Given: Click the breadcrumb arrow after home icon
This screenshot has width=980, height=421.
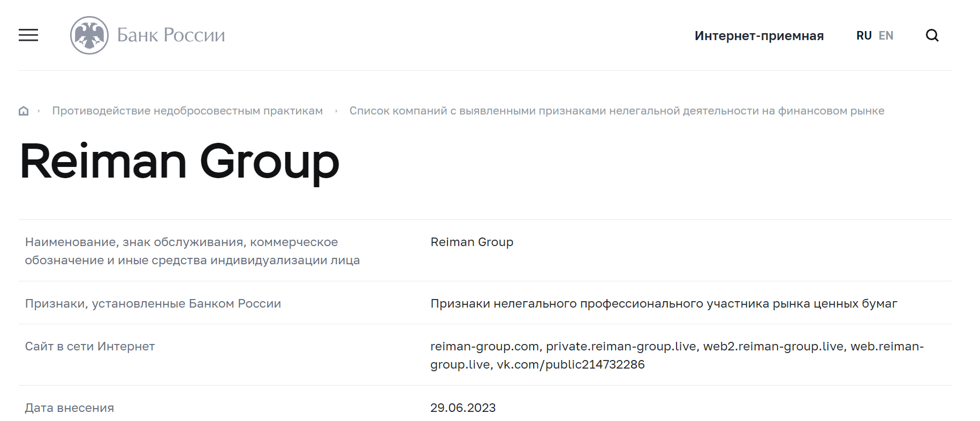Looking at the screenshot, I should tap(39, 111).
